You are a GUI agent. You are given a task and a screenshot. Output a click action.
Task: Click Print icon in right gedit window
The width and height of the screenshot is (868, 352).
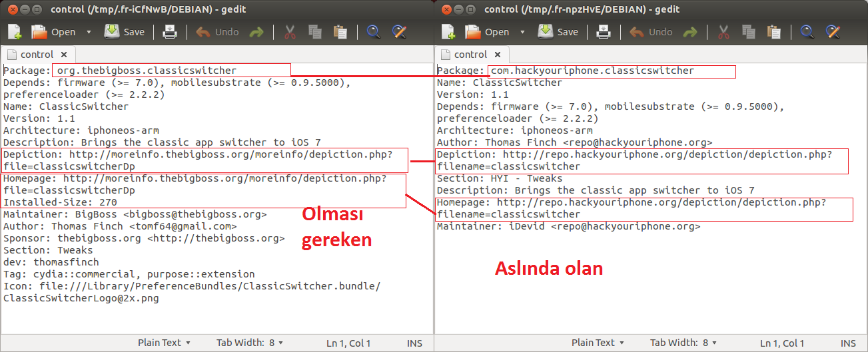click(x=604, y=32)
